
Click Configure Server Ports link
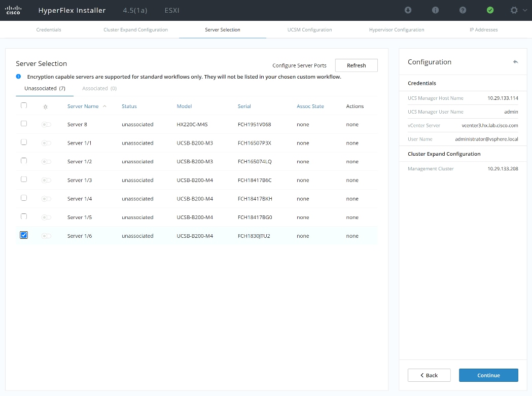pyautogui.click(x=299, y=65)
